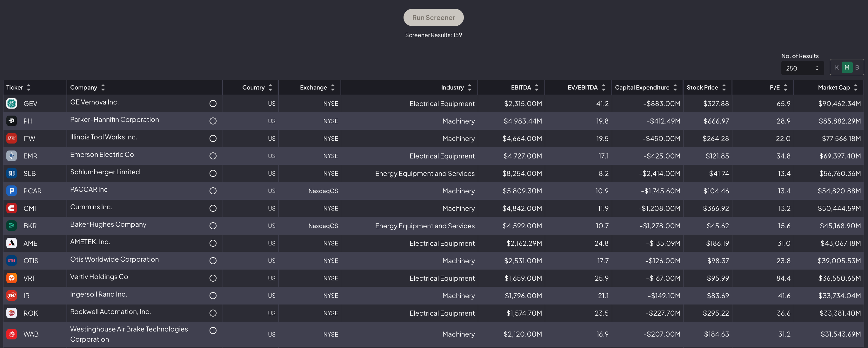The image size is (868, 348).
Task: Open info icon for PACCAR Inc
Action: [x=213, y=191]
